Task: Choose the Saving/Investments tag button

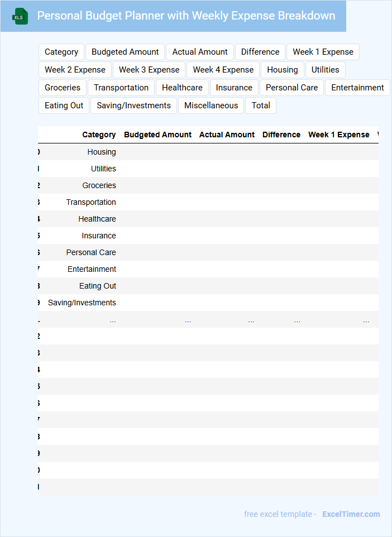Action: pos(133,106)
